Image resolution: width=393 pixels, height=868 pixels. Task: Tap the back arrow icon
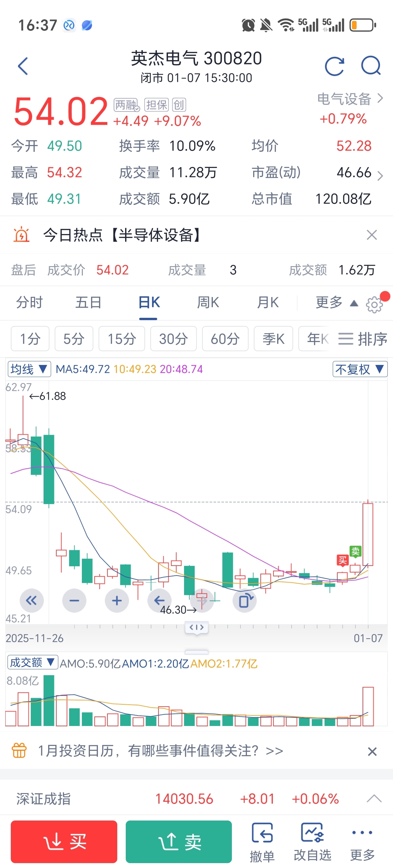[x=23, y=66]
